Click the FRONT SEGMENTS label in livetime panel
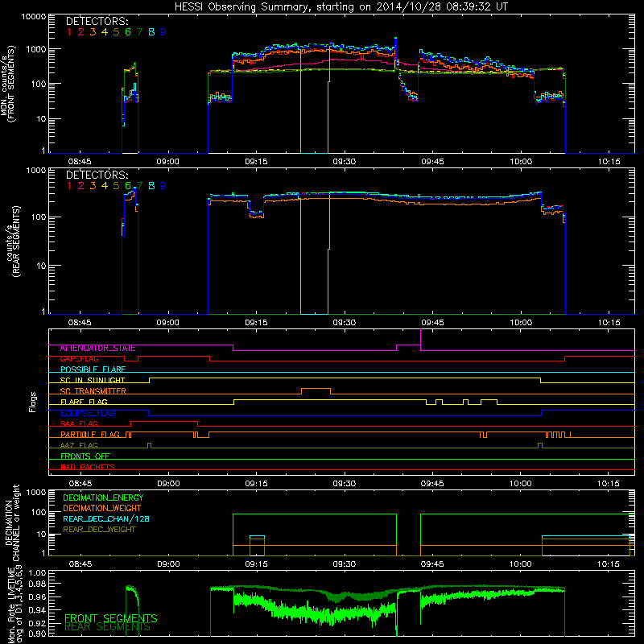The image size is (644, 644). (111, 618)
